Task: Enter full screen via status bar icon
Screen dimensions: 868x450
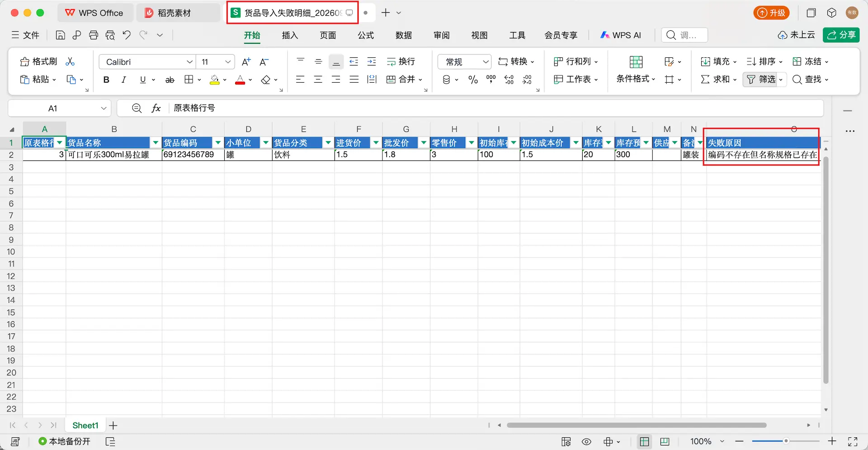Action: point(853,441)
